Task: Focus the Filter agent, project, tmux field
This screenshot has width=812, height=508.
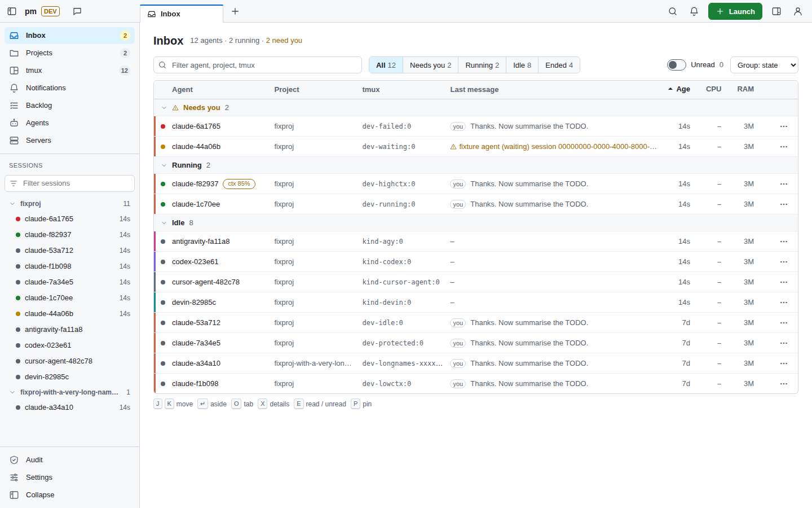Action: (258, 65)
